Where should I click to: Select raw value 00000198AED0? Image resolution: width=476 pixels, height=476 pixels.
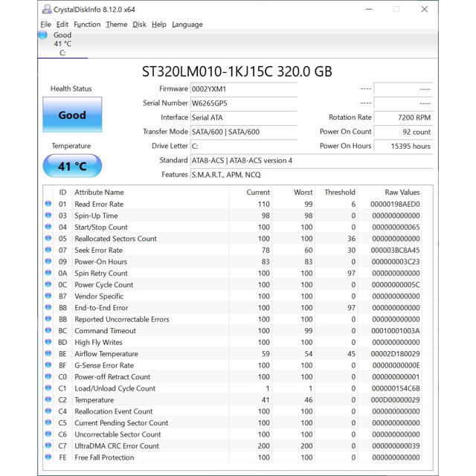pos(395,204)
